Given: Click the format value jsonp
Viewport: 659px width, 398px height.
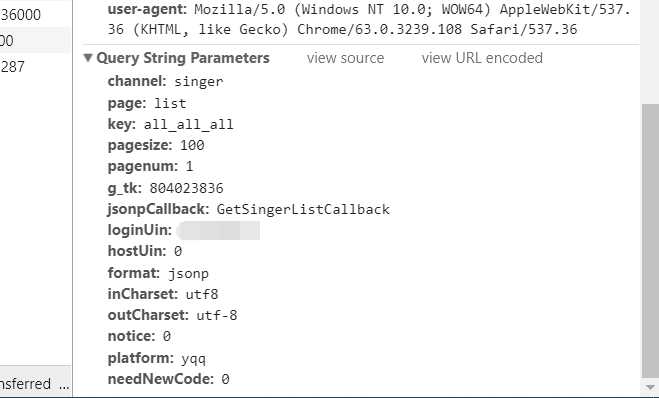Looking at the screenshot, I should [188, 274].
